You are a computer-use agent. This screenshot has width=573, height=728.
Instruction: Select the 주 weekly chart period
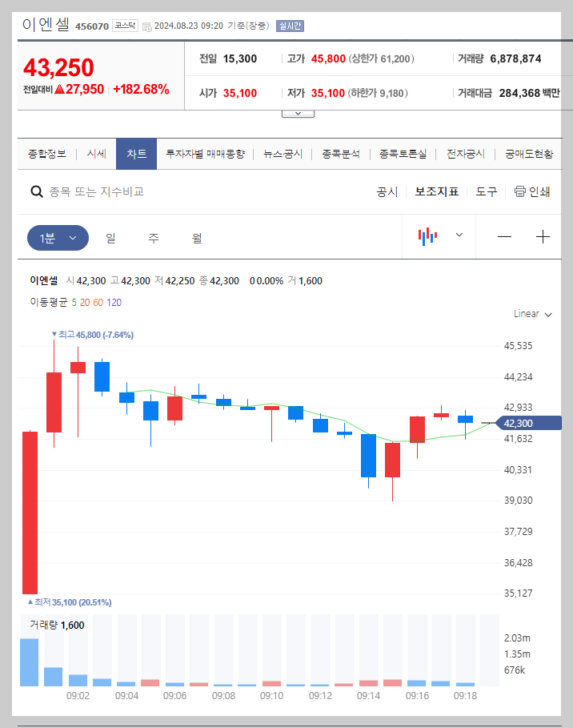(x=153, y=237)
